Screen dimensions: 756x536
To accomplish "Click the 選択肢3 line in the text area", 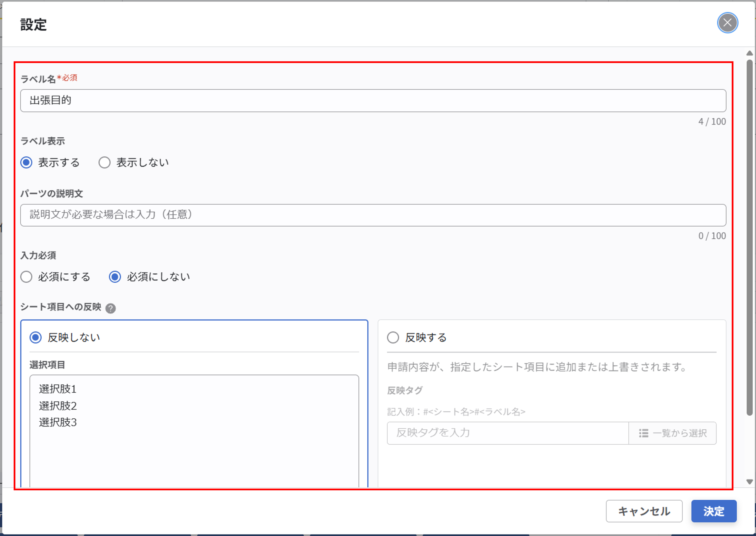I will click(x=58, y=422).
